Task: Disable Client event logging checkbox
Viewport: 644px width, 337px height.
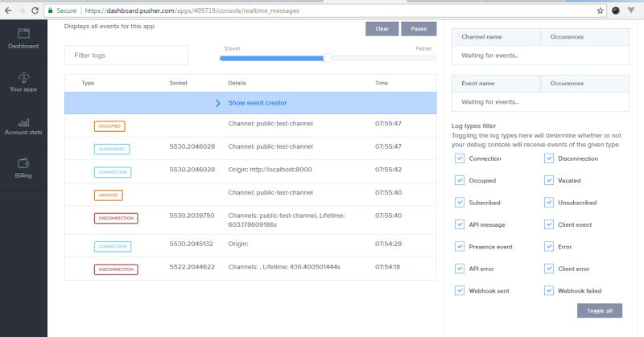Action: 549,224
